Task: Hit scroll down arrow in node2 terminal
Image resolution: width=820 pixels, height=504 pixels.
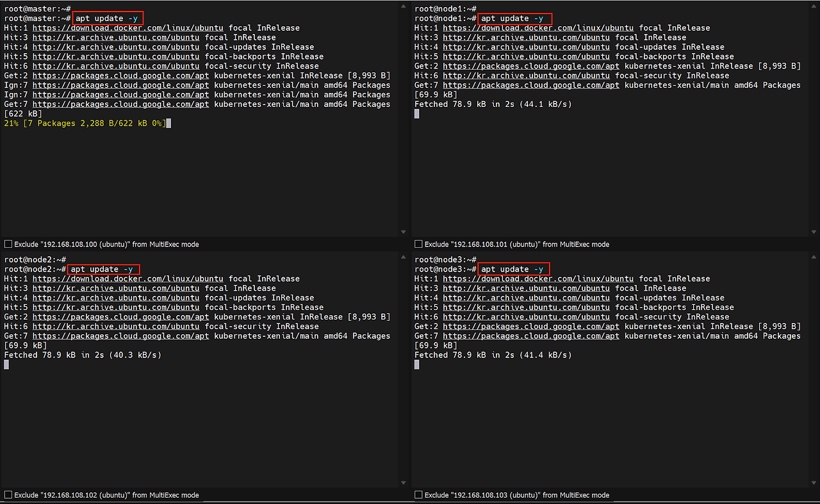Action: coord(403,483)
